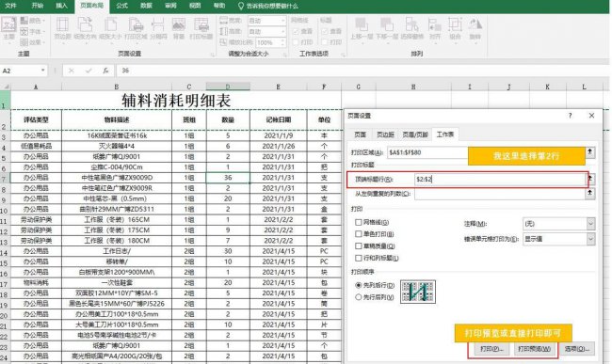Image resolution: width=612 pixels, height=364 pixels.
Task: Click the select-all corner triangle
Action: click(6, 87)
